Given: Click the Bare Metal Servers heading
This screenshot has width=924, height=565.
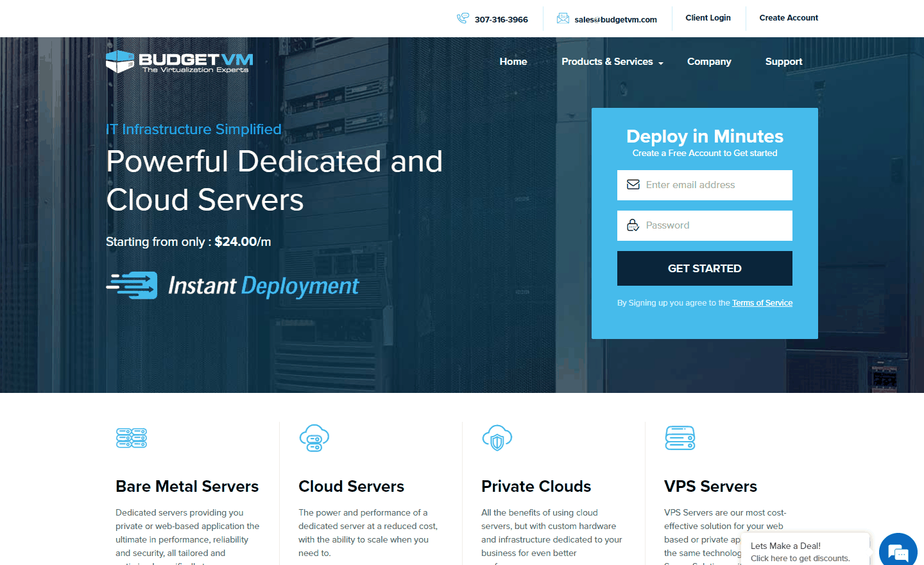Looking at the screenshot, I should tap(187, 487).
